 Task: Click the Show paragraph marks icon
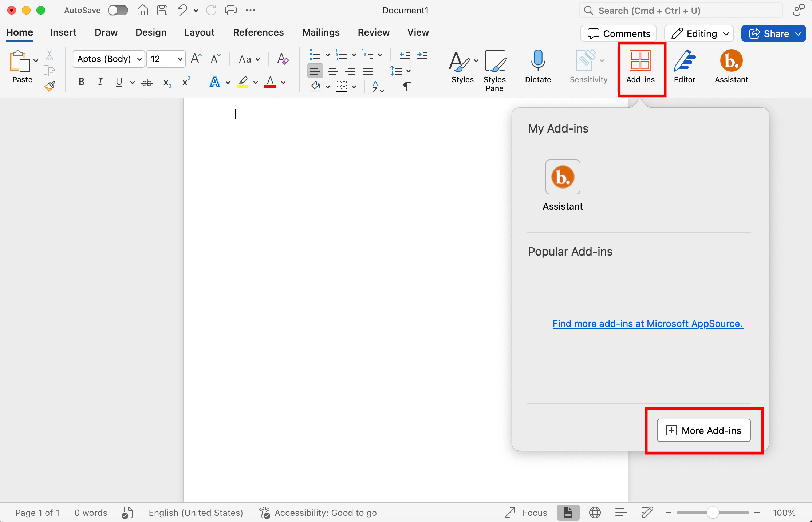(x=407, y=86)
